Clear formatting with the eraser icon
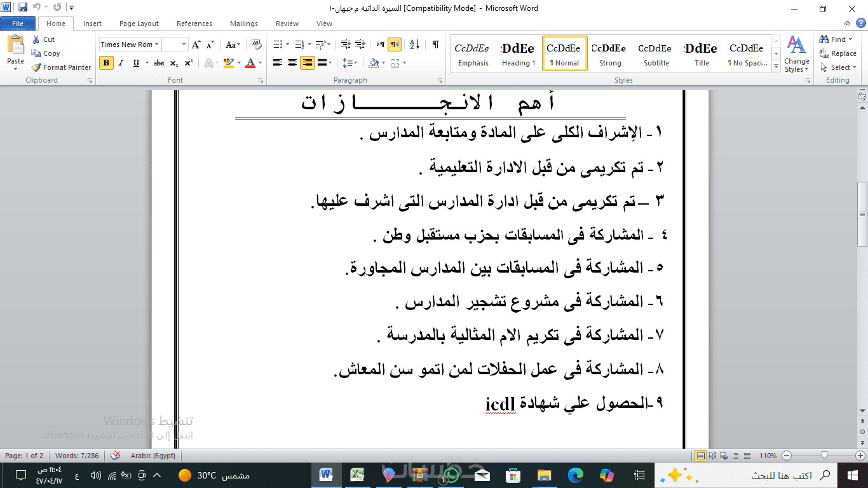Screen dimensions: 868x488 coord(257,44)
